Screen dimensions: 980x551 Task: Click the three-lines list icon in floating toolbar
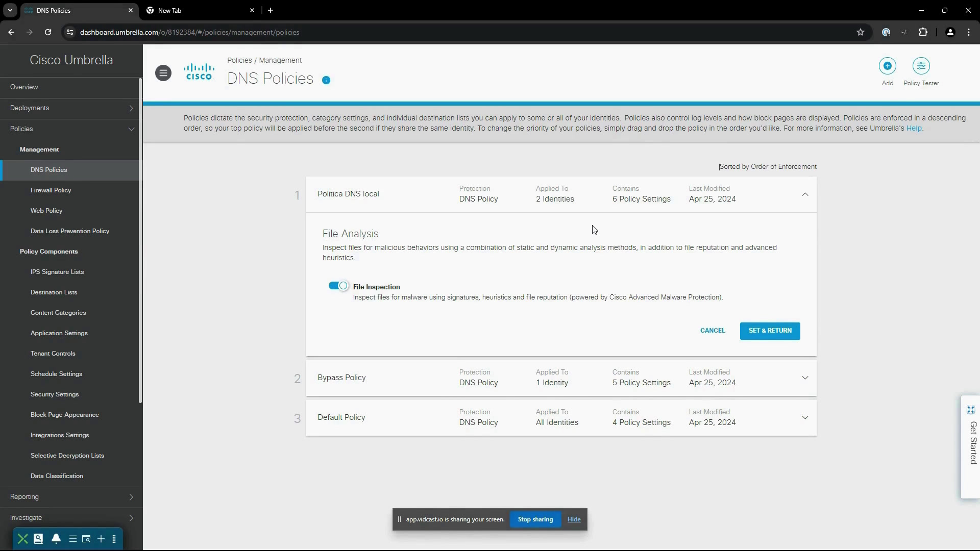pos(73,539)
